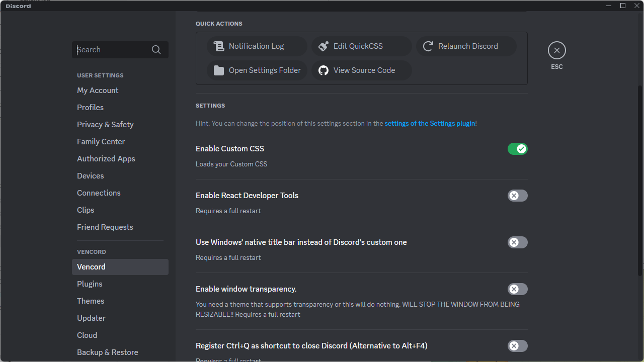Screen dimensions: 644x362
Task: Disable the Enable Custom CSS toggle
Action: 517,149
